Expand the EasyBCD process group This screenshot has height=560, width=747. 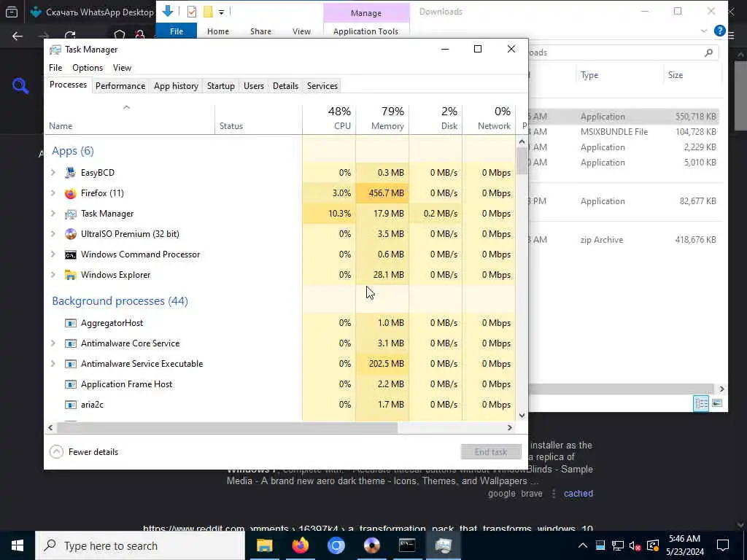(53, 173)
